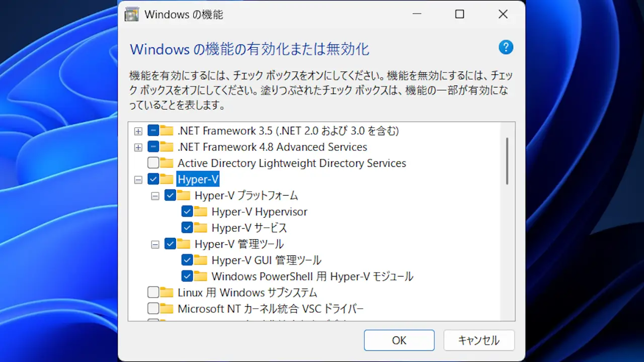Click folder icon of .NET Framework 3.5
This screenshot has height=362, width=644.
coord(167,131)
